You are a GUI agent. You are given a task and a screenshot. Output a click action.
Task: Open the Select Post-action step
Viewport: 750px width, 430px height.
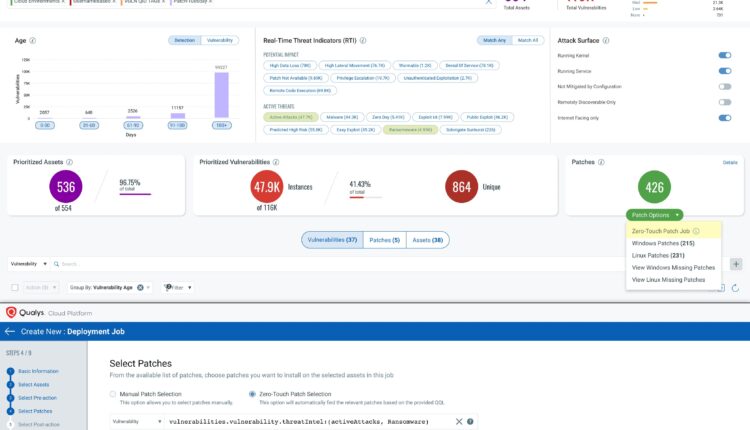[x=39, y=424]
